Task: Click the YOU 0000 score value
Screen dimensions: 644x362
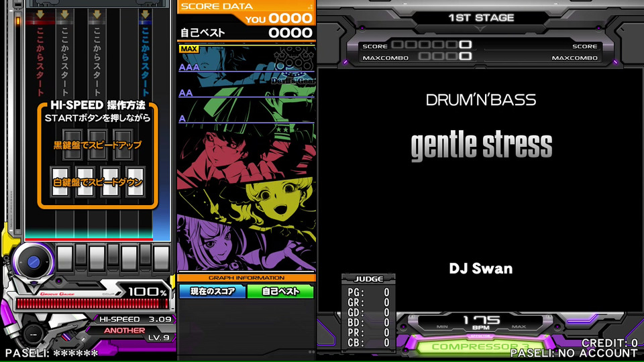Action: (x=278, y=19)
